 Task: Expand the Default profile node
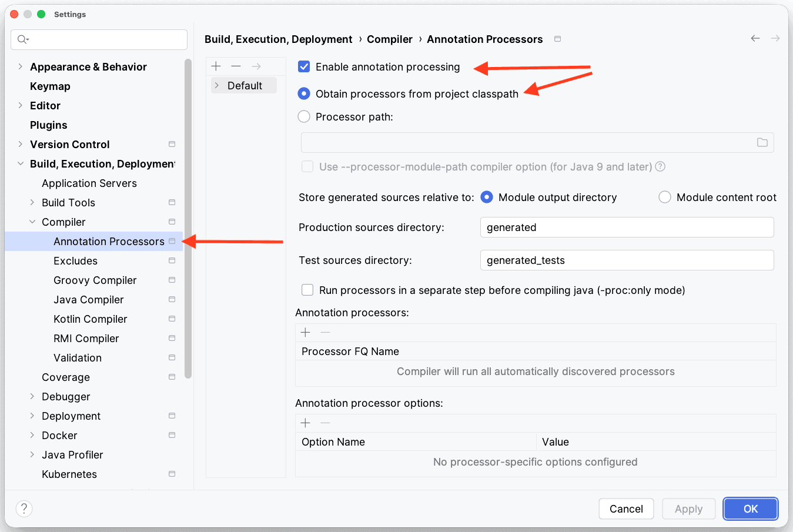point(217,86)
